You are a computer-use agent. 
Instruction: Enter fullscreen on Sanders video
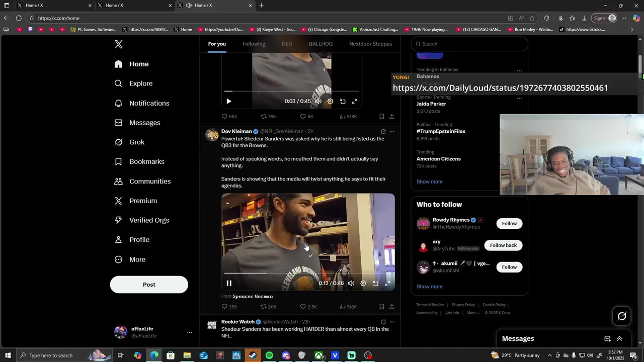coord(387,283)
